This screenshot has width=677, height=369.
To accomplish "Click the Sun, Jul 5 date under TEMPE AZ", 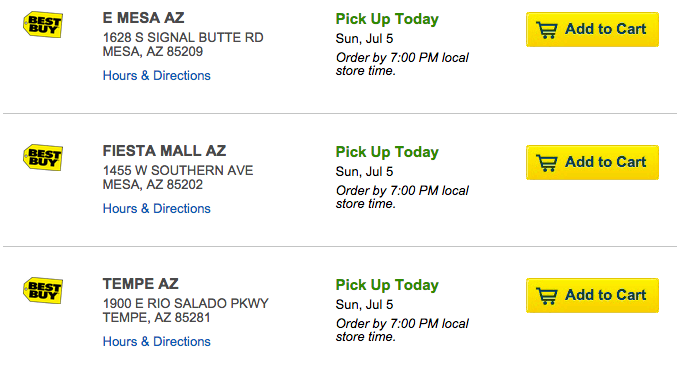I will click(x=364, y=305).
